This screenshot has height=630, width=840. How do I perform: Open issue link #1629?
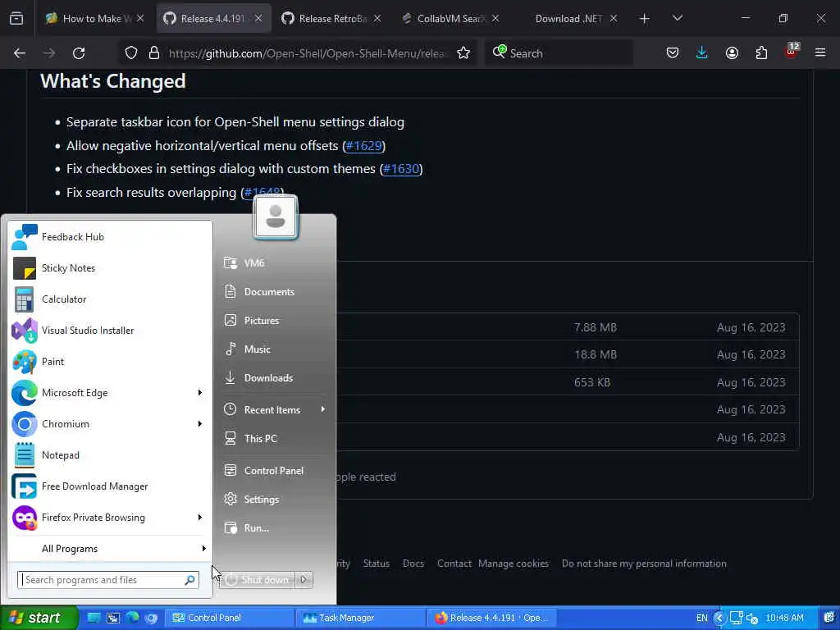363,146
